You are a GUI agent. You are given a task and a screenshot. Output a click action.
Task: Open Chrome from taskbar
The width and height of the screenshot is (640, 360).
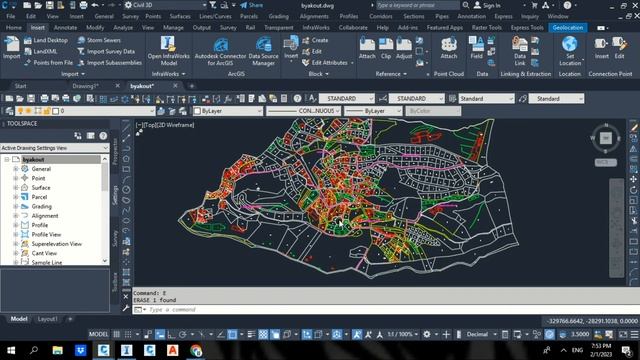tap(196, 350)
